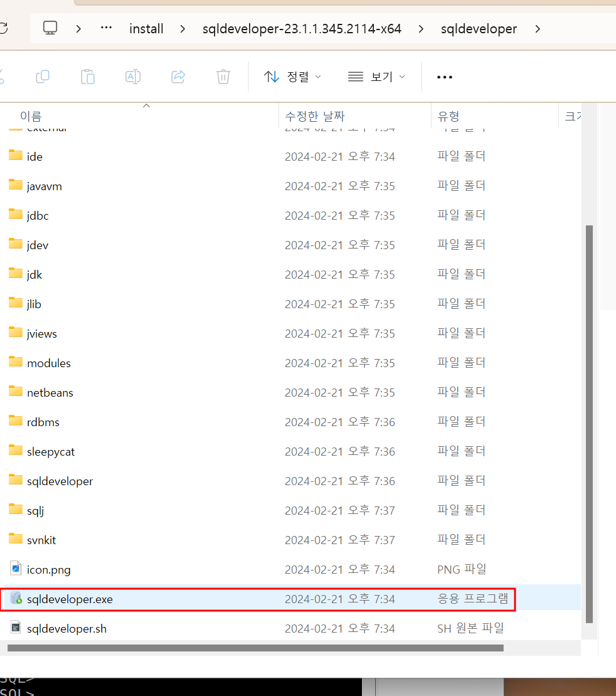Expand chevron after sqldeveloper breadcrumb

pos(538,29)
